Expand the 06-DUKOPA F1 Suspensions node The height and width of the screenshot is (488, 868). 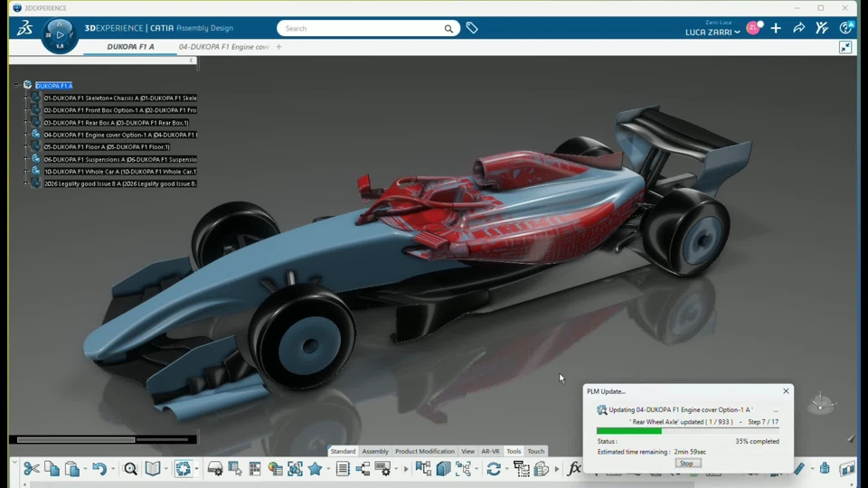(25, 159)
